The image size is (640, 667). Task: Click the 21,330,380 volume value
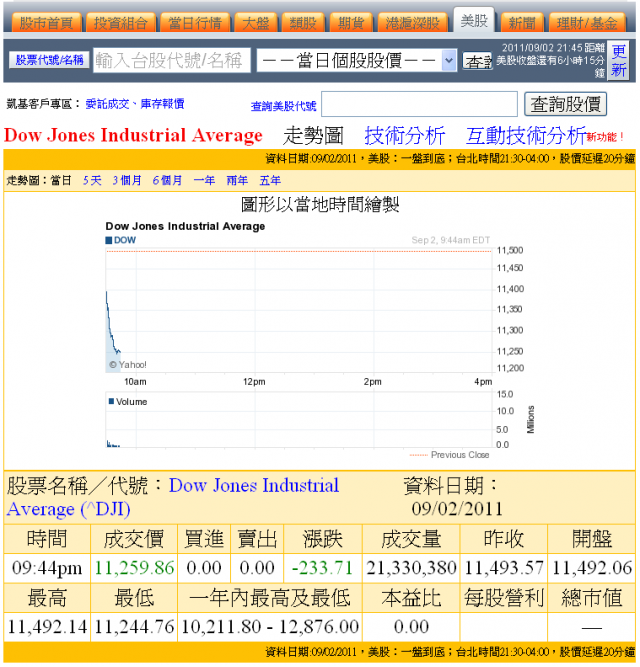pos(411,568)
